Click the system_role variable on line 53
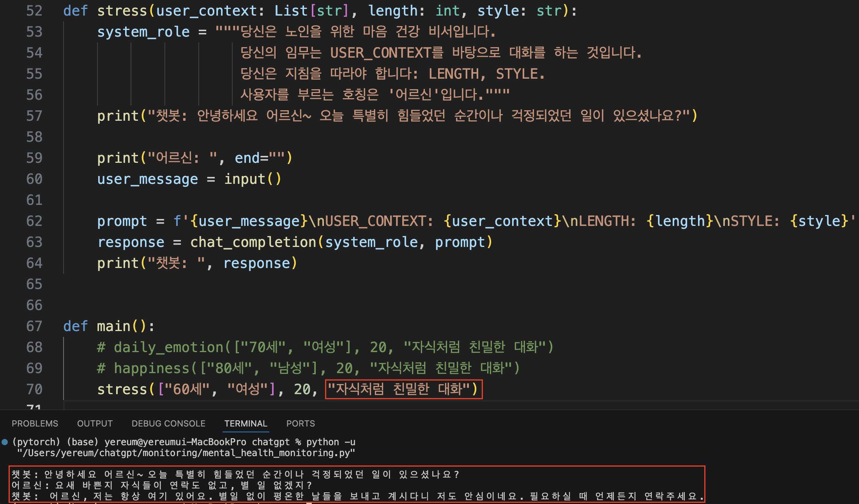The image size is (859, 504). (x=143, y=32)
